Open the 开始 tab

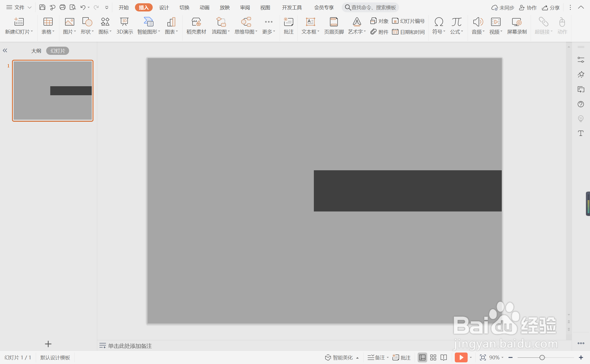pos(123,7)
